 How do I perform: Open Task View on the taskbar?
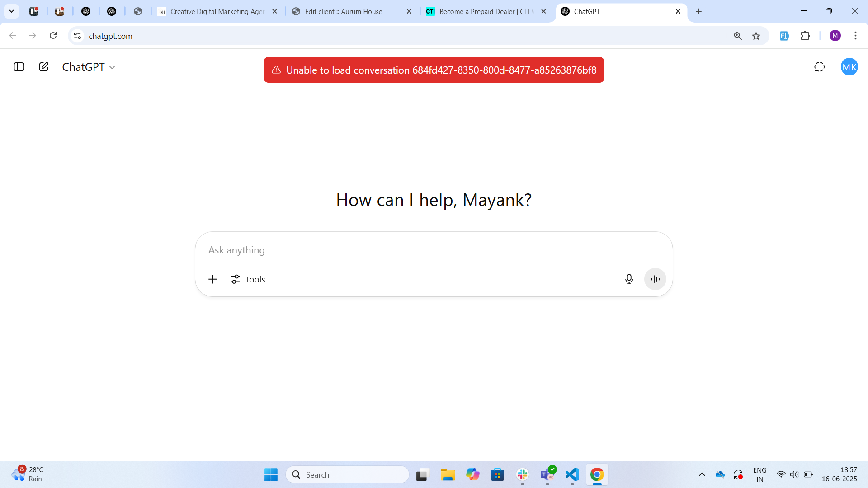click(x=422, y=475)
